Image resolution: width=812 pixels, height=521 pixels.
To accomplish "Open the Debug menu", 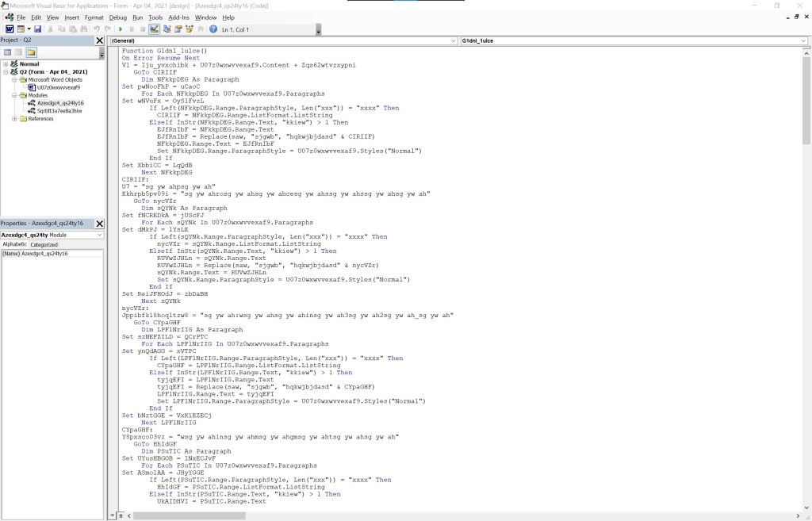I will (x=117, y=17).
